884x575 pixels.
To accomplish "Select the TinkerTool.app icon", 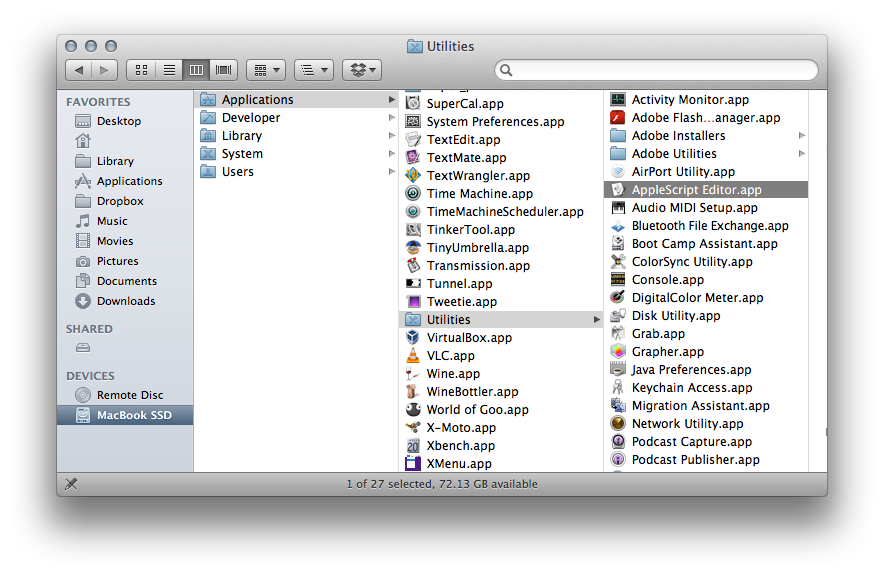I will coord(413,229).
